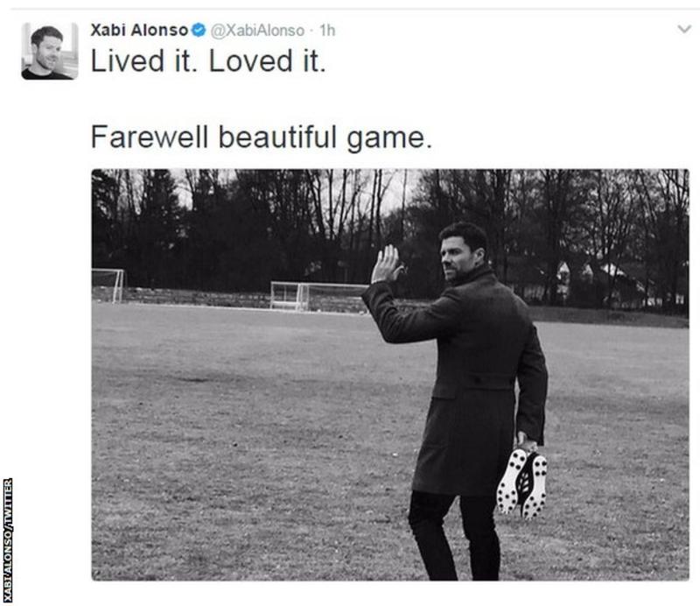Click the "1h" tweet timestamp

[327, 31]
